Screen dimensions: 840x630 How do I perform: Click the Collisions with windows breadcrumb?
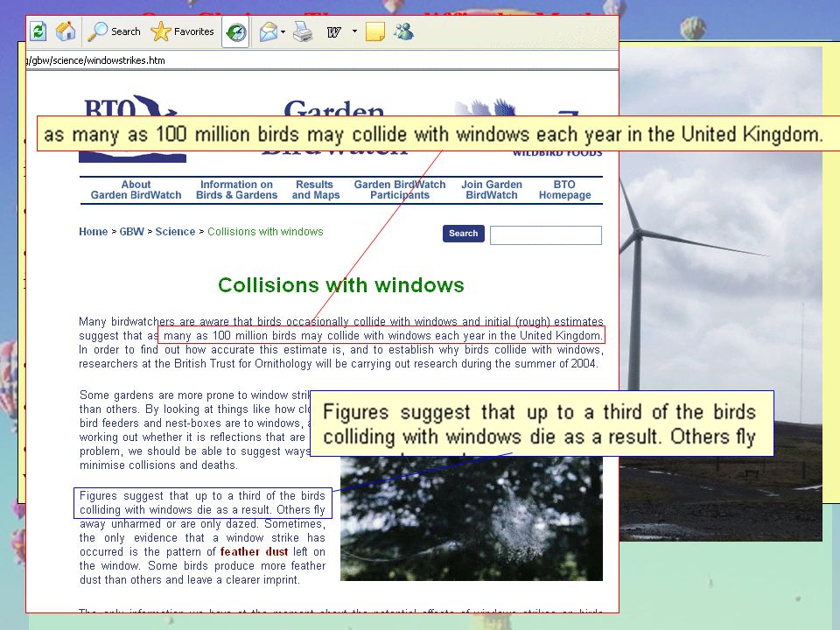[x=265, y=231]
